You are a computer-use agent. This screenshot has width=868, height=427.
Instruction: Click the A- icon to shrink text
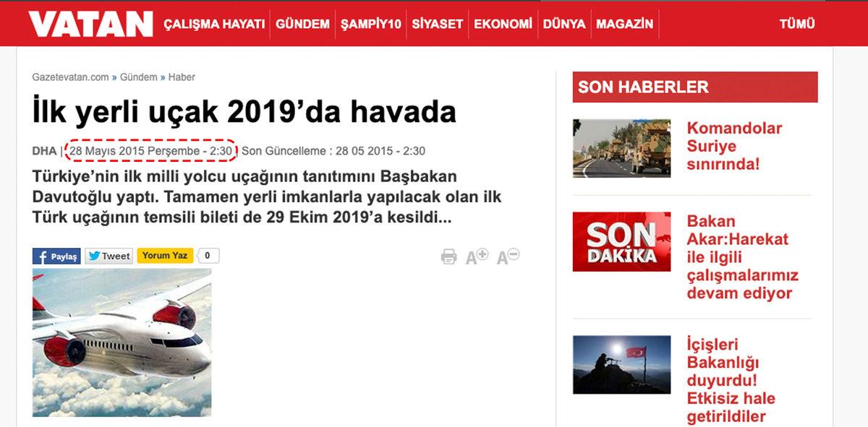507,256
